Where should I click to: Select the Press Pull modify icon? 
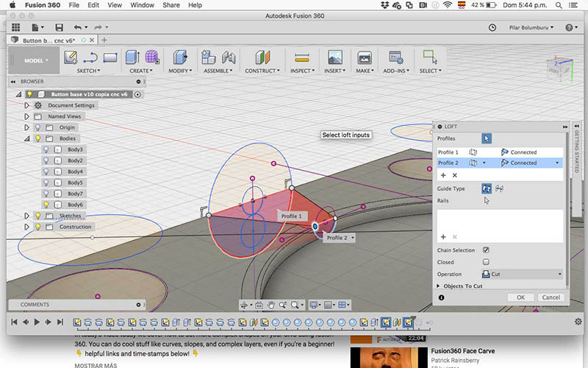coord(180,57)
